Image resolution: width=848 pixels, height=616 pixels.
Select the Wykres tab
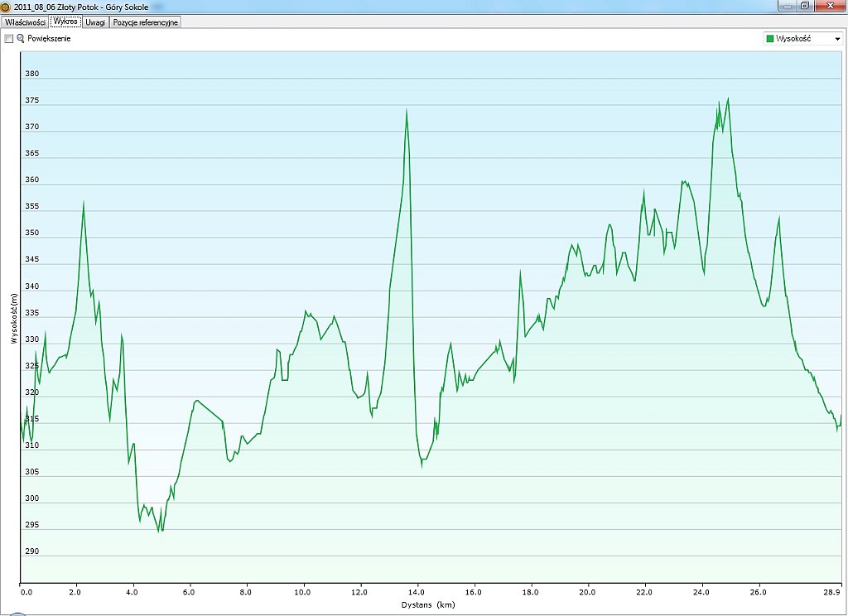point(65,22)
